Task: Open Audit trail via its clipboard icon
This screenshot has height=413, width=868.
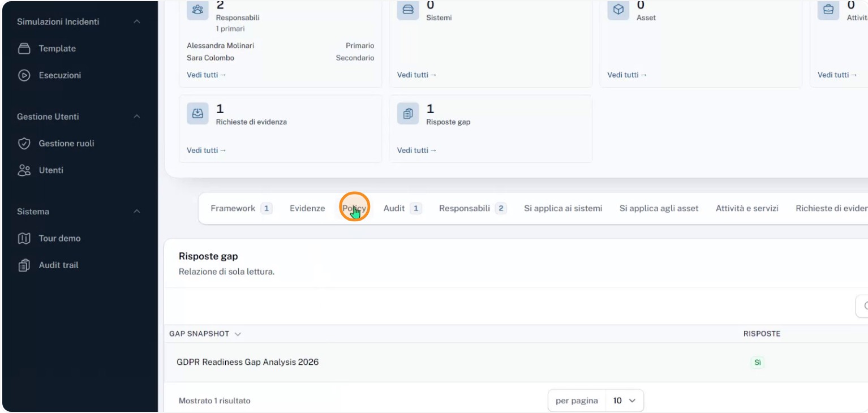Action: tap(24, 265)
